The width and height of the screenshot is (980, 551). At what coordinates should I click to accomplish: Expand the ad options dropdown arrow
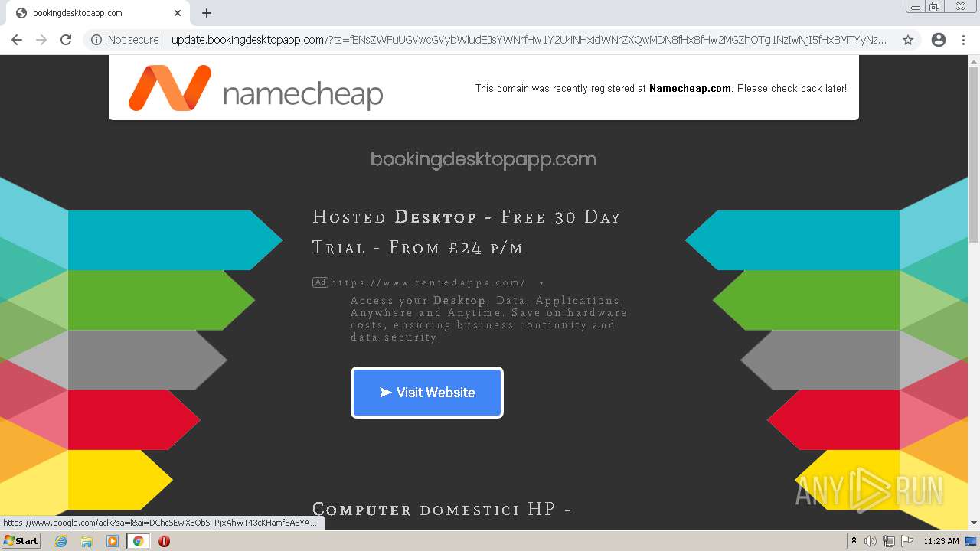pos(541,283)
